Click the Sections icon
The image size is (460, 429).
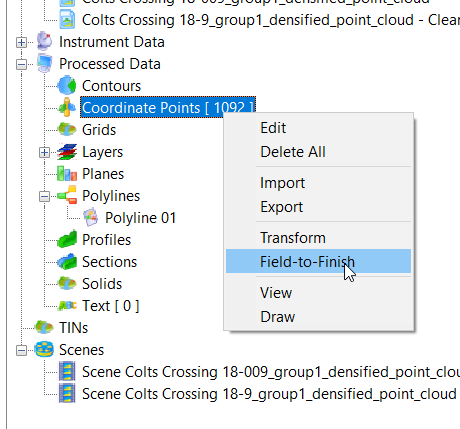[x=67, y=261]
